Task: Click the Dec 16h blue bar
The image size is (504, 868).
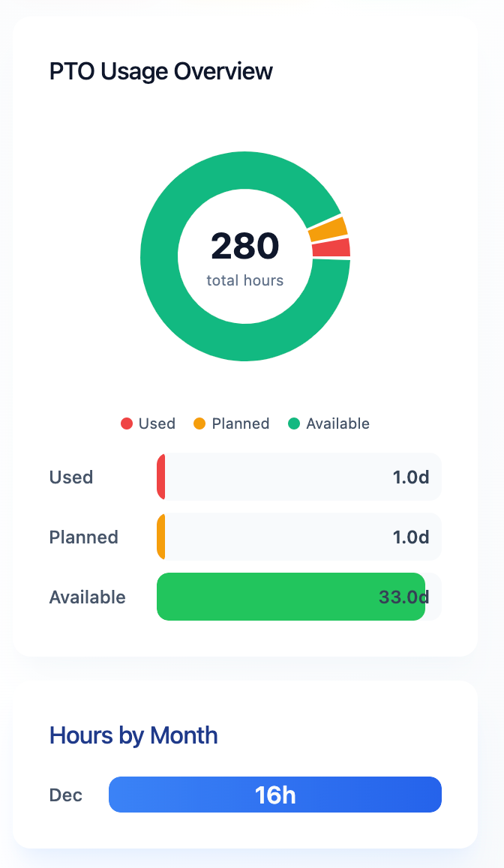Action: coord(275,795)
